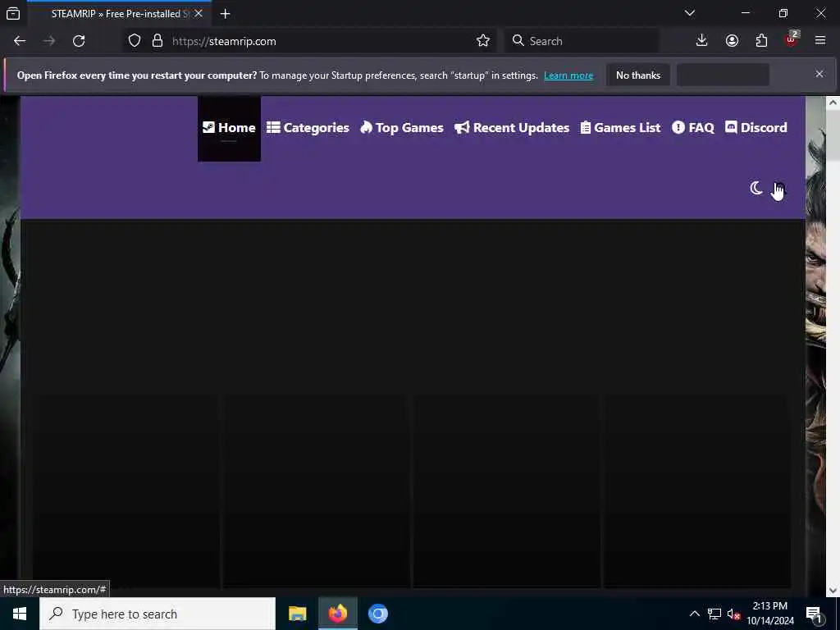
Task: Open the Firefox downloads panel
Action: click(x=702, y=41)
